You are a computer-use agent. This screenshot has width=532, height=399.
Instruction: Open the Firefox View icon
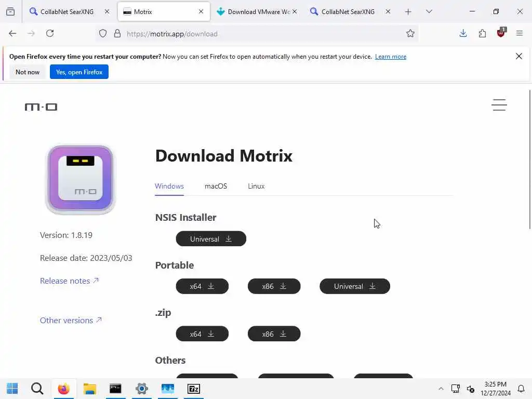coord(10,11)
